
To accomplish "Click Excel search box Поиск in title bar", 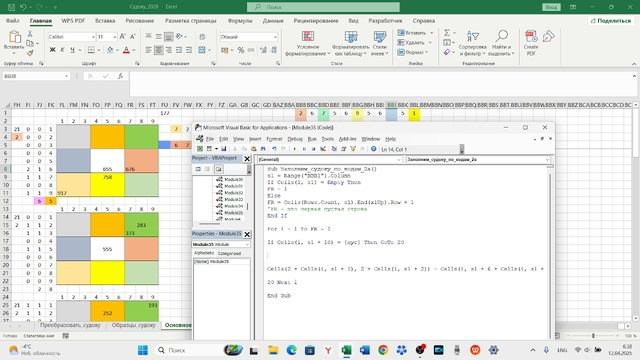I will 323,7.
